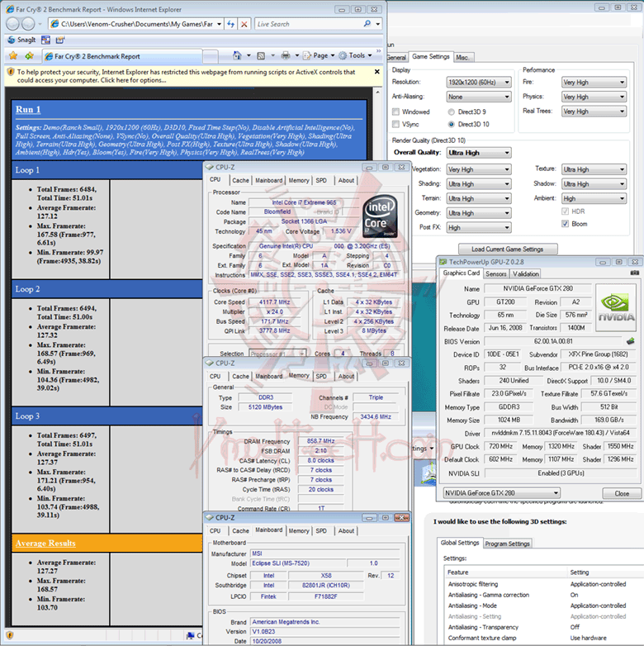Open the Shading quality dropdown

click(x=479, y=183)
